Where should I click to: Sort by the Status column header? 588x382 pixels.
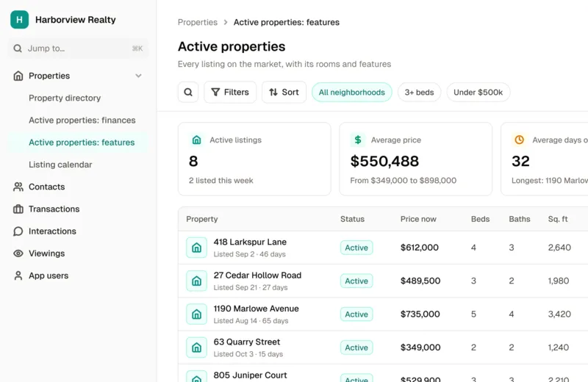tap(352, 219)
